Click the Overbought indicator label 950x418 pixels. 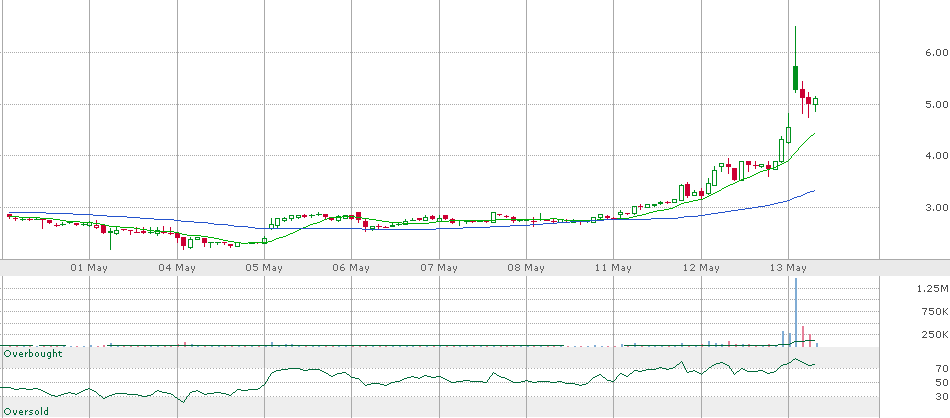[33, 353]
